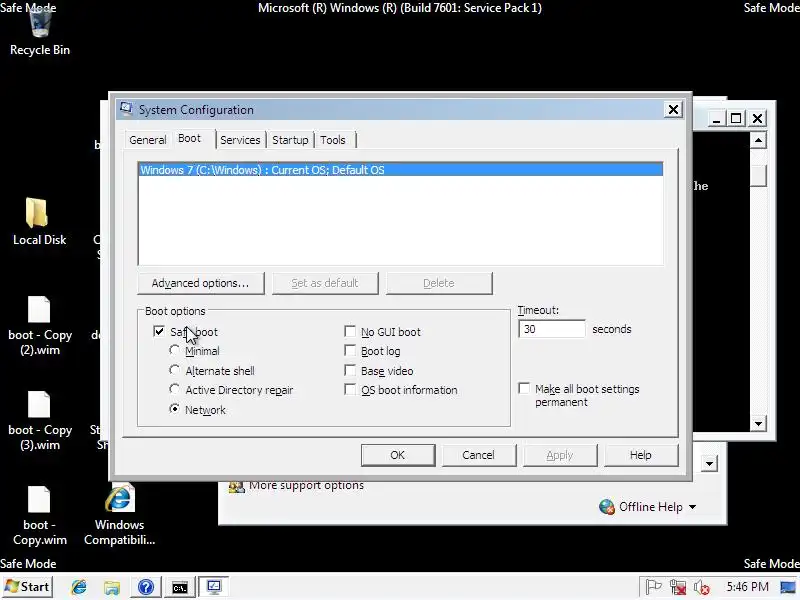This screenshot has height=600, width=800.
Task: Switch to the Startup tab
Action: coord(290,140)
